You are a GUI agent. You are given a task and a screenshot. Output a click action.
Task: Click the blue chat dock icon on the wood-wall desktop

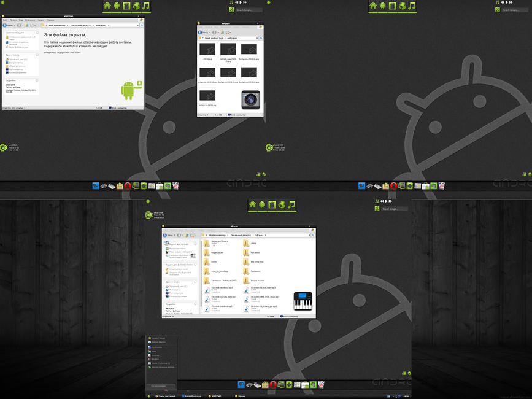point(241,385)
